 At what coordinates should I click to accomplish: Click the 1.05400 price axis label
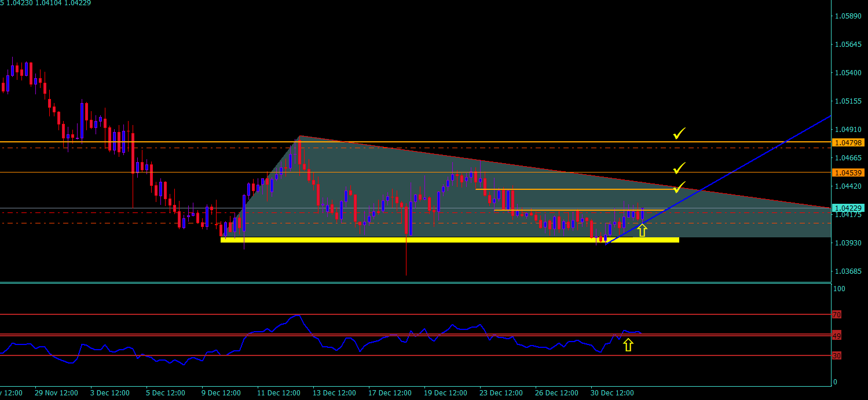click(x=848, y=73)
